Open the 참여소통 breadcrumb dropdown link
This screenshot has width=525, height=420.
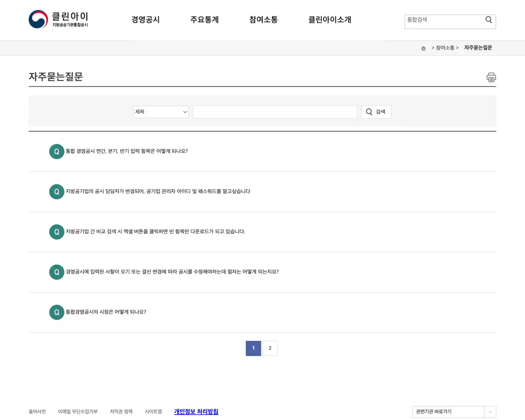point(445,48)
